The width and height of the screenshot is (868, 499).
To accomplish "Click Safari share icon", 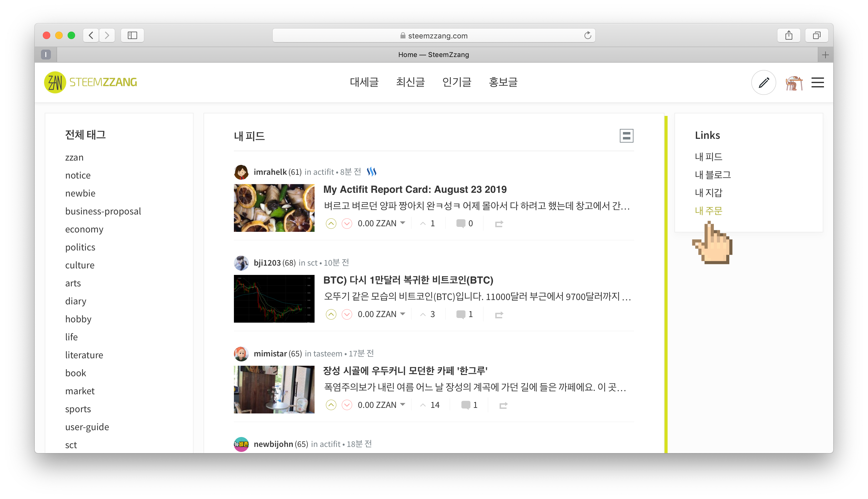I will point(789,35).
